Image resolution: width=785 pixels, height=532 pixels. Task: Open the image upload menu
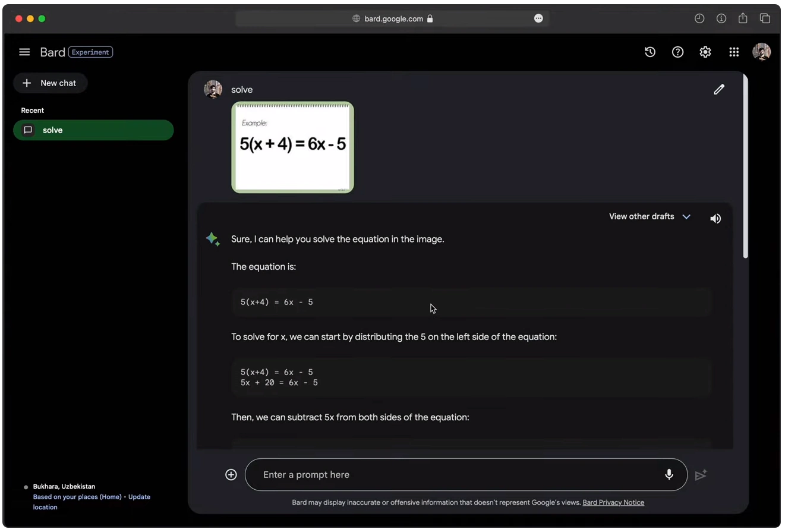[231, 474]
